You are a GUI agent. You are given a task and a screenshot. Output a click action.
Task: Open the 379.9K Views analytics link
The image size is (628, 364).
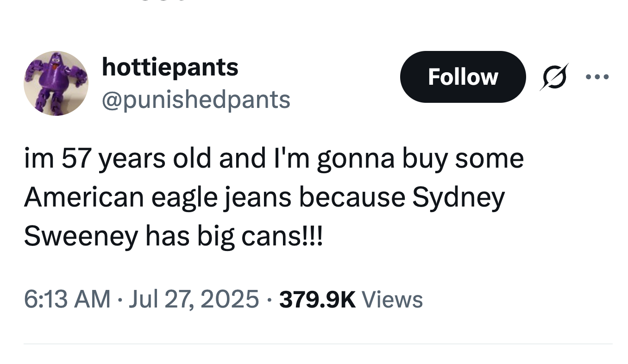coord(350,299)
